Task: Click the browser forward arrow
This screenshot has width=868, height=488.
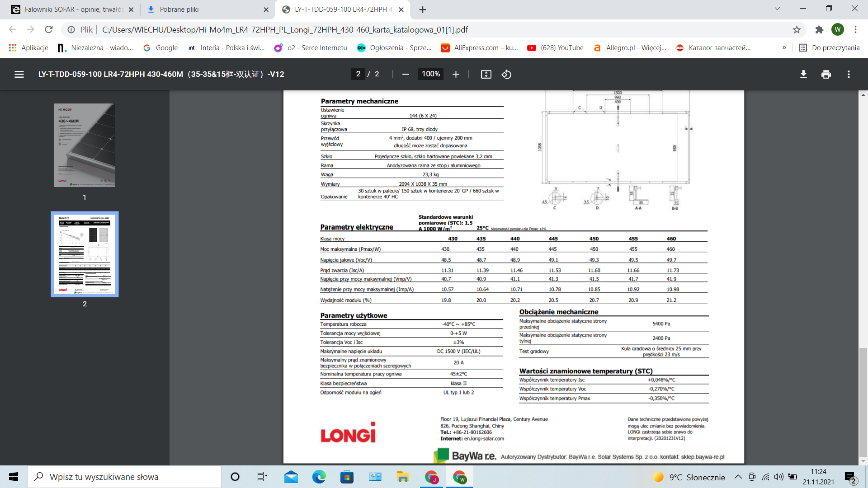Action: [x=30, y=29]
